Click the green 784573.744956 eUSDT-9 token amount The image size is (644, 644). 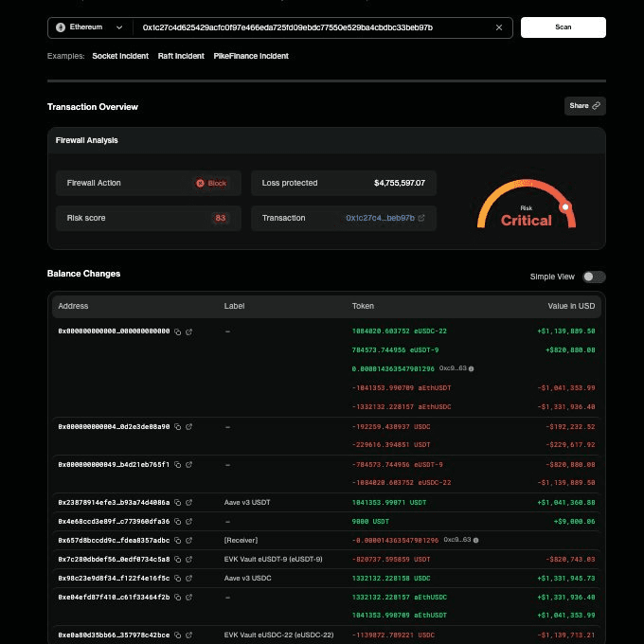[x=395, y=349]
